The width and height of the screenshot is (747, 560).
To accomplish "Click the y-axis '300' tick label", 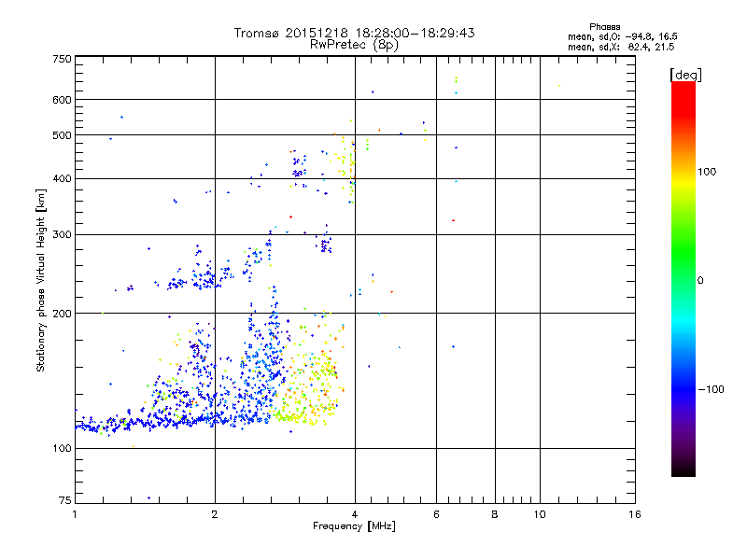I will pyautogui.click(x=62, y=235).
